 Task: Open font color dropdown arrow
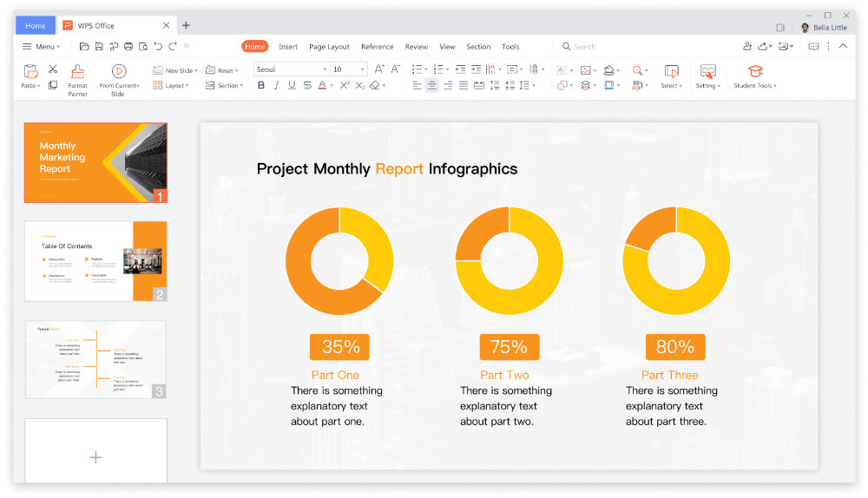click(x=332, y=86)
